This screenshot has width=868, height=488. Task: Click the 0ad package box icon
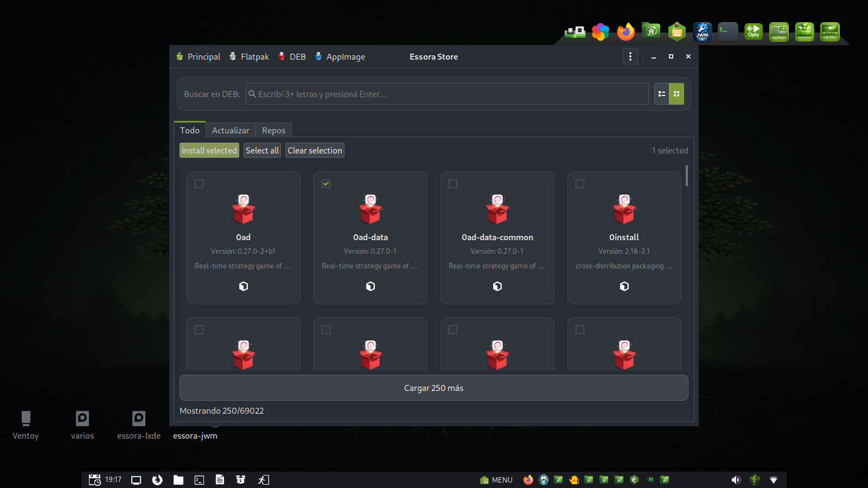click(x=244, y=209)
